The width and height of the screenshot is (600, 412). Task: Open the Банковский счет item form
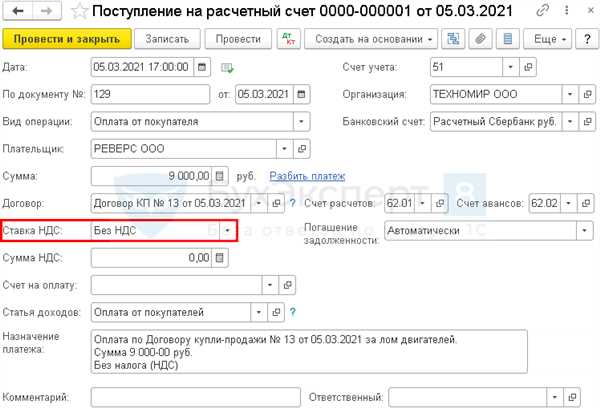click(587, 121)
